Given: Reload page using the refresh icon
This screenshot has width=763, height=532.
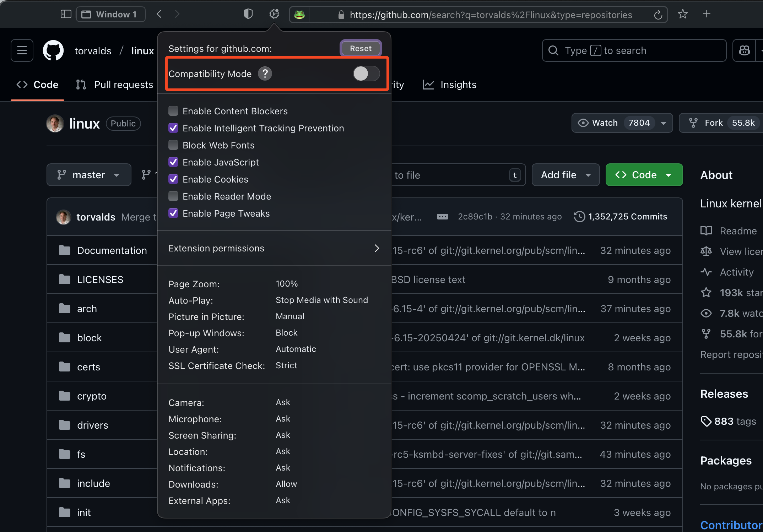Looking at the screenshot, I should click(x=658, y=15).
